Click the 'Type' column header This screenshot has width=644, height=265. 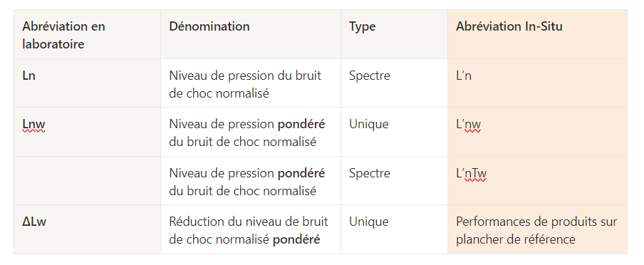[x=394, y=34]
